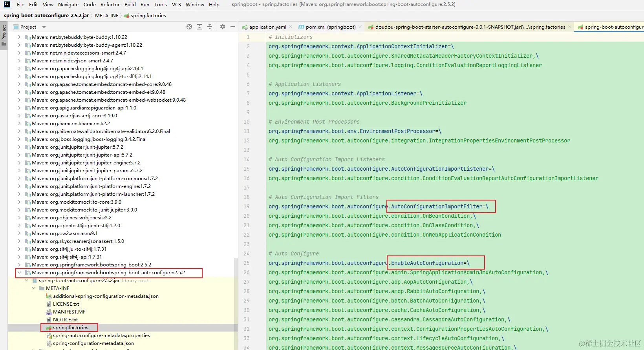The image size is (644, 350).
Task: Click the IntelliJ IDEA logo icon
Action: click(7, 4)
